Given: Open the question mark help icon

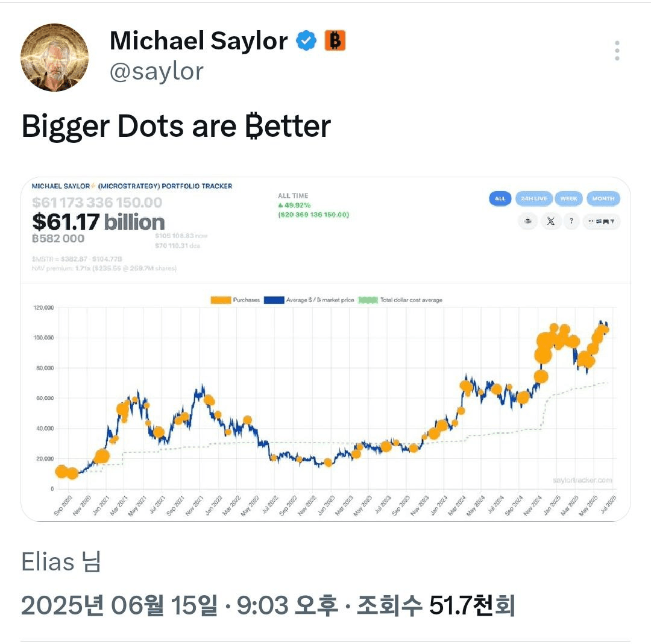Looking at the screenshot, I should coord(571,221).
